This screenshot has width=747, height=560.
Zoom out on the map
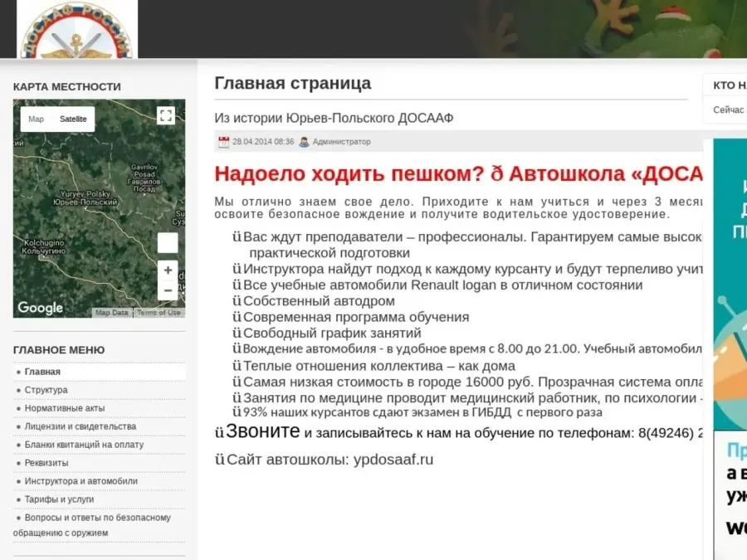click(x=168, y=290)
